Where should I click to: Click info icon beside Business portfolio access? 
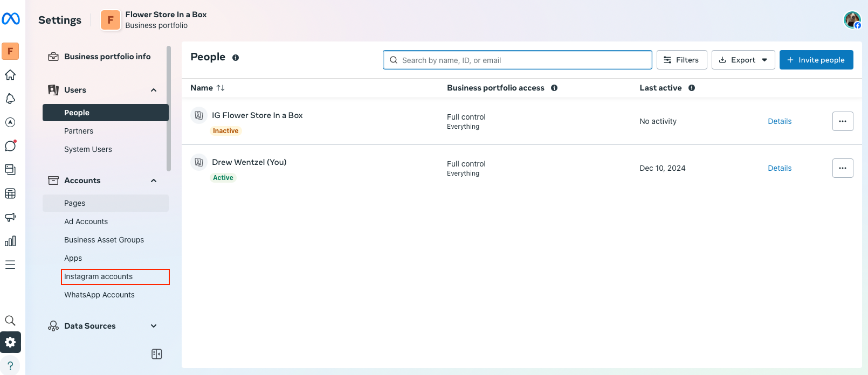click(554, 88)
